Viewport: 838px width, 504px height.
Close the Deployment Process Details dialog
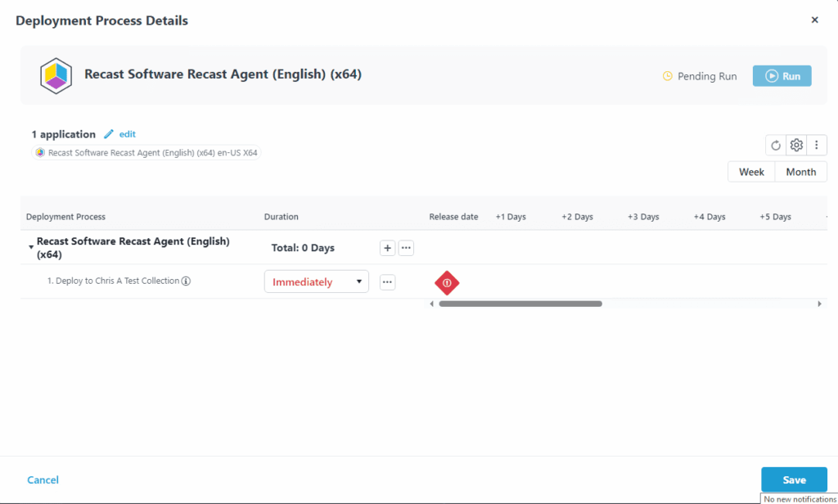coord(814,20)
